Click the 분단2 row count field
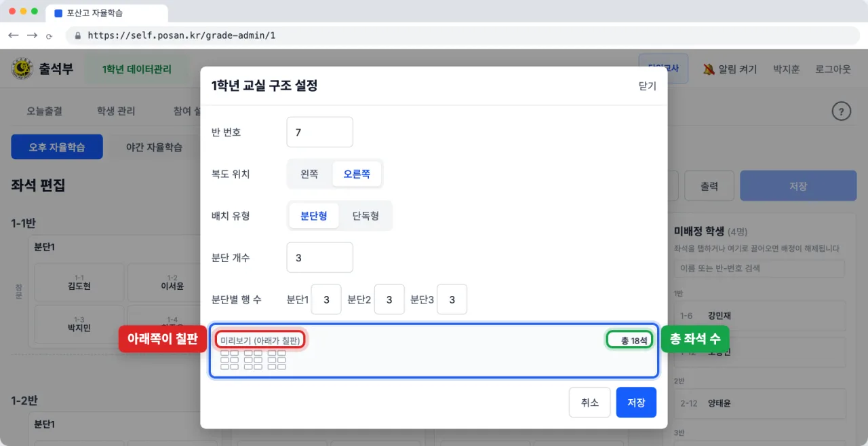Screen dimensions: 868x446 (389, 299)
